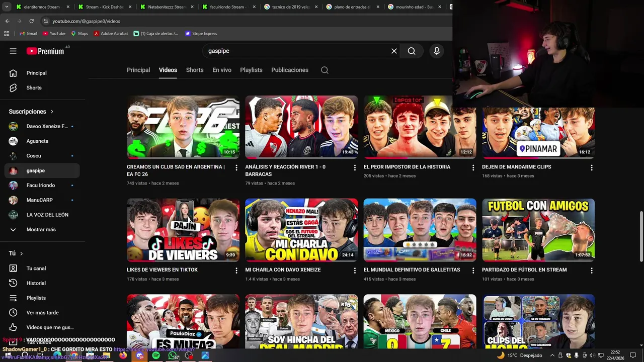Open options menu for ANÁLISIS Y REACCIÓN RIVER video
This screenshot has height=362, width=644.
355,167
